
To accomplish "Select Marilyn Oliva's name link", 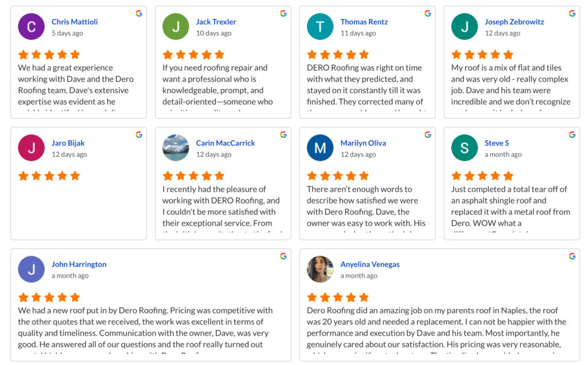I will click(x=363, y=143).
